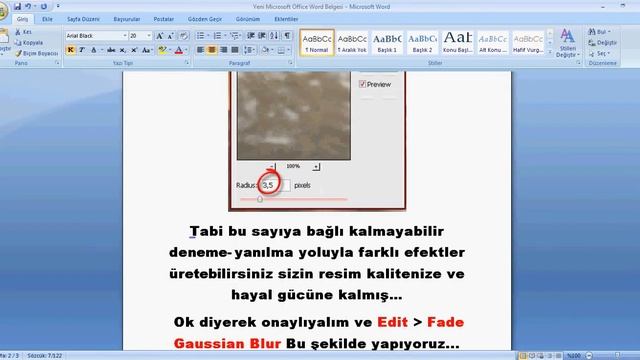Open the Postalar ribbon tab
The image size is (640, 360).
pos(163,19)
